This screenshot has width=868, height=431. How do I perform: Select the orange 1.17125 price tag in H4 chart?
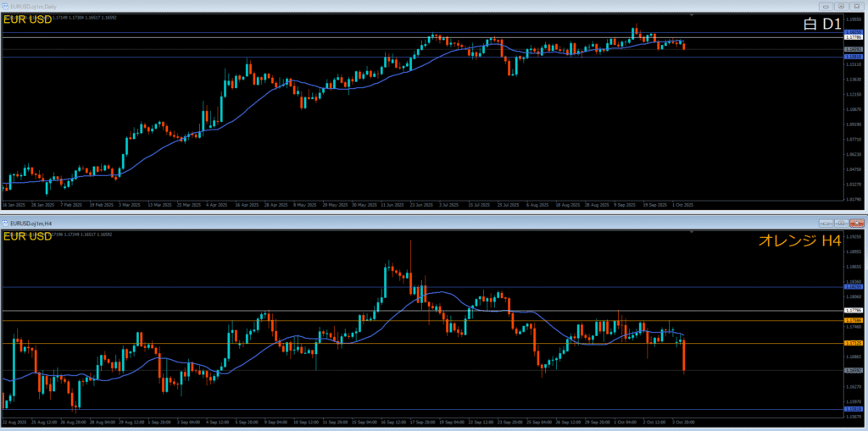853,344
